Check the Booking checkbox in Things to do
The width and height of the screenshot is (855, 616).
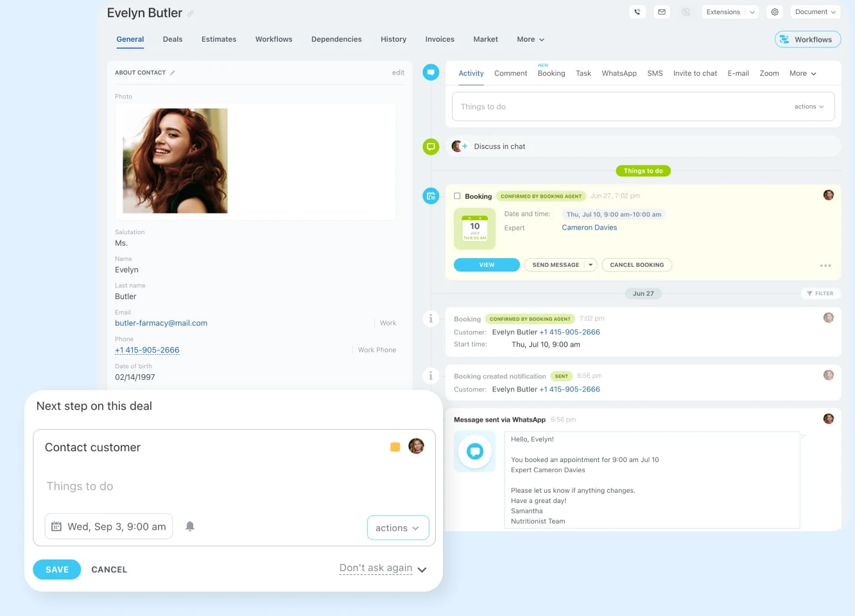click(x=458, y=196)
